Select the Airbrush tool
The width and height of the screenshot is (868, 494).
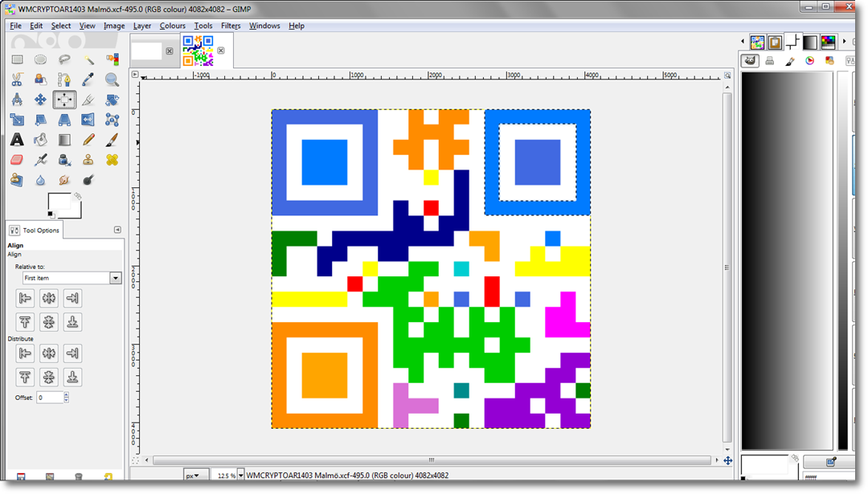(40, 160)
